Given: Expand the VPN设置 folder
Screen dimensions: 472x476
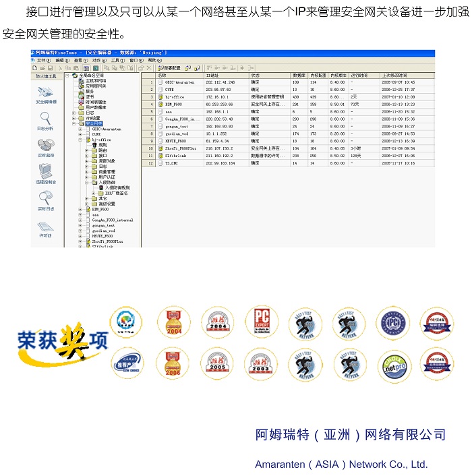Looking at the screenshot, I should (73, 118).
